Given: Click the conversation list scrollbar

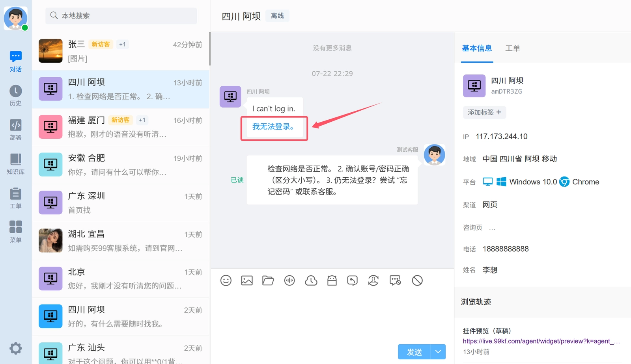Looking at the screenshot, I should [x=209, y=49].
